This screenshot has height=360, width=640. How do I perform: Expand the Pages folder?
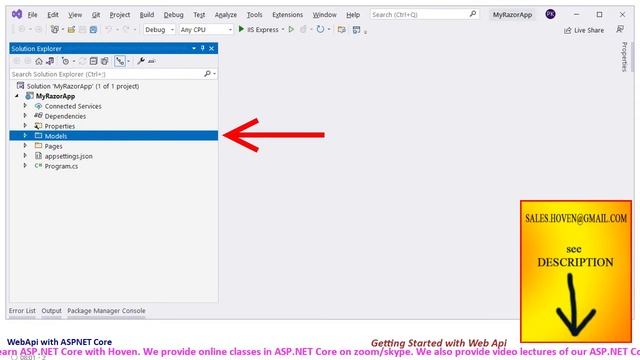[25, 146]
